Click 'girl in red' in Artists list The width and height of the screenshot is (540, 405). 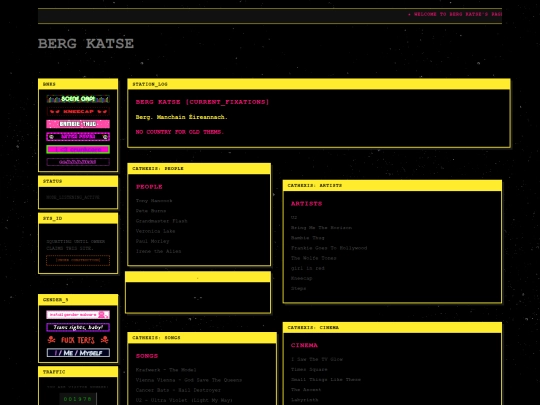pos(308,268)
